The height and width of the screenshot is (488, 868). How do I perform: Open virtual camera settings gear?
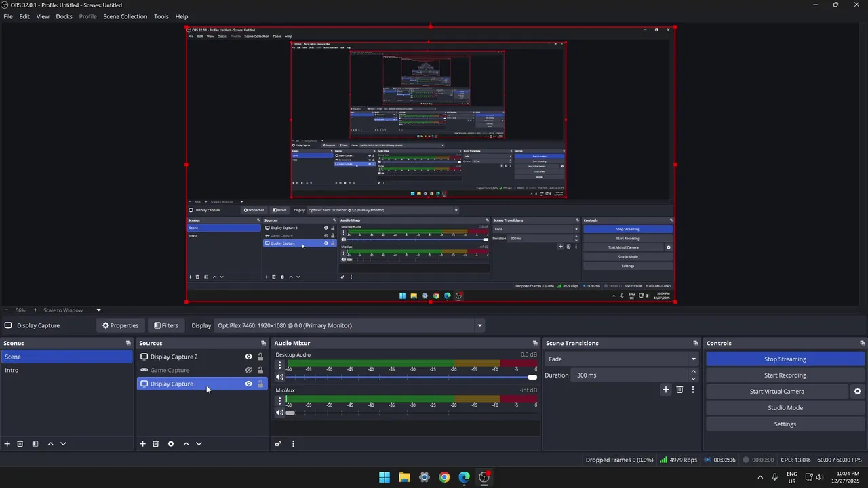[x=857, y=391]
